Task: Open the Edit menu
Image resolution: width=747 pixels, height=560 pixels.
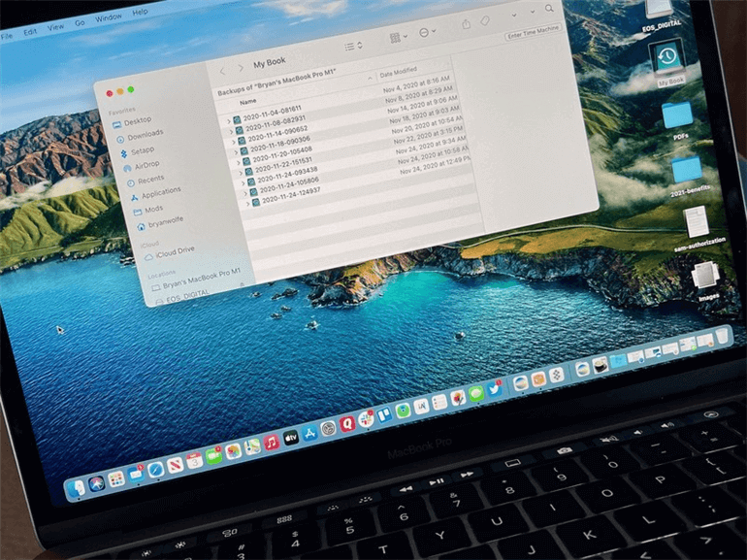Action: pyautogui.click(x=30, y=32)
